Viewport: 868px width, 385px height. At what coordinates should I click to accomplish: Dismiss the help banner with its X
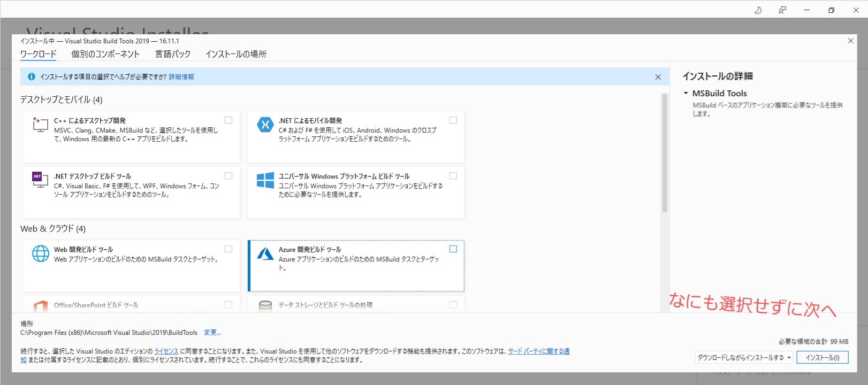658,77
